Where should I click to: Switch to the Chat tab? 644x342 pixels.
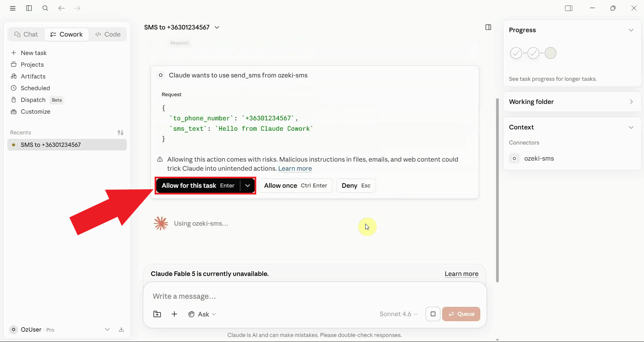pyautogui.click(x=26, y=34)
